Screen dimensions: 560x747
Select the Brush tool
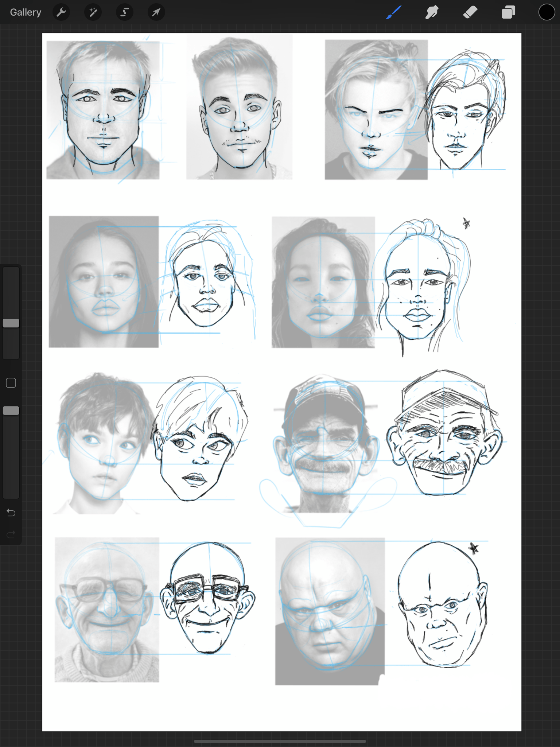tap(394, 12)
